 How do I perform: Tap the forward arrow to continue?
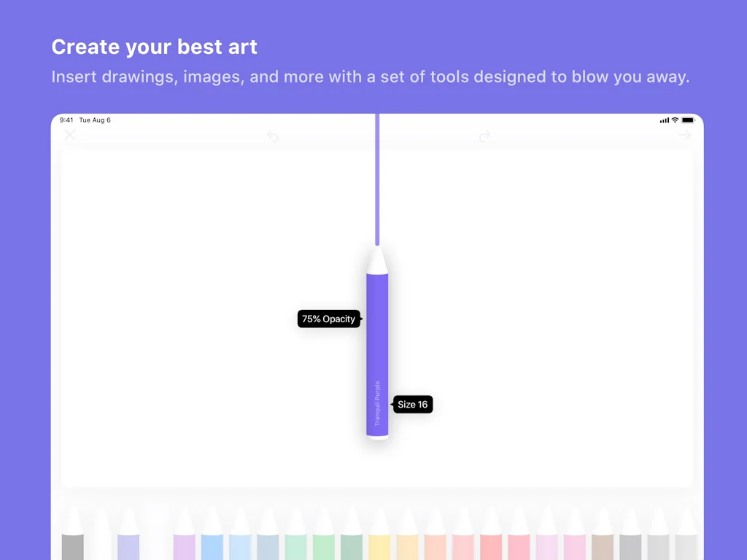pyautogui.click(x=684, y=135)
